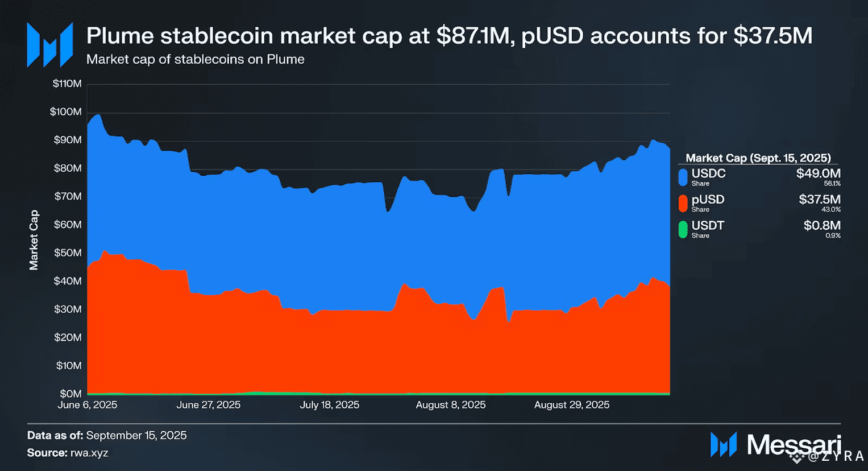Viewport: 868px width, 471px height.
Task: Click the $100M y-axis tick label
Action: click(x=66, y=112)
